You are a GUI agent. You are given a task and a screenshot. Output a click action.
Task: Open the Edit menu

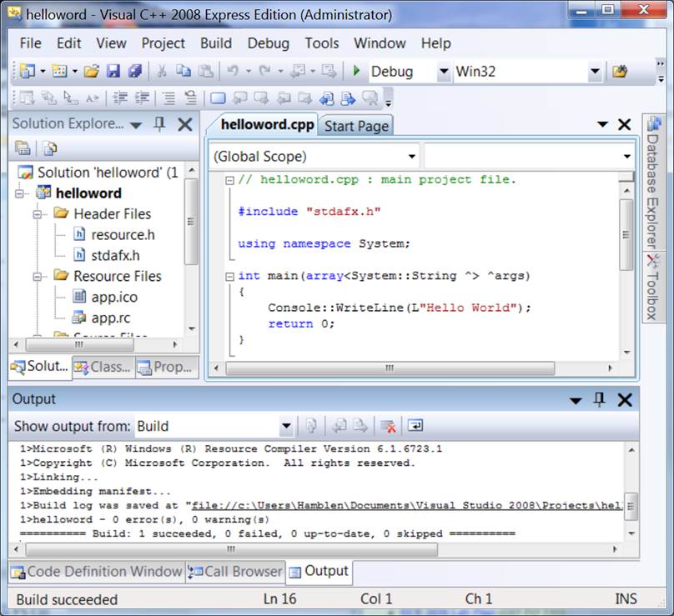coord(68,43)
